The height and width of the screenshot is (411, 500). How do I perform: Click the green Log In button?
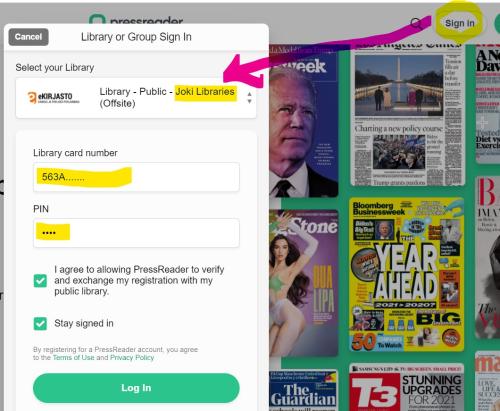tap(136, 388)
